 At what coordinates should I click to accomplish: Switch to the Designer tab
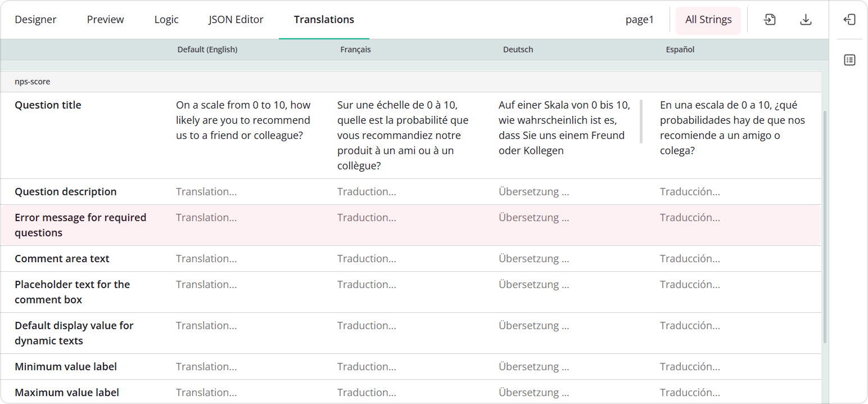point(35,19)
